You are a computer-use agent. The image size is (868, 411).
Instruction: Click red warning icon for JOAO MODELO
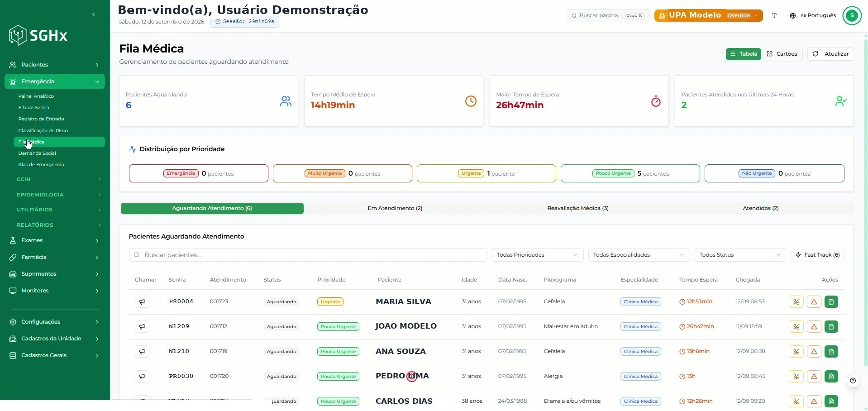[x=814, y=327]
